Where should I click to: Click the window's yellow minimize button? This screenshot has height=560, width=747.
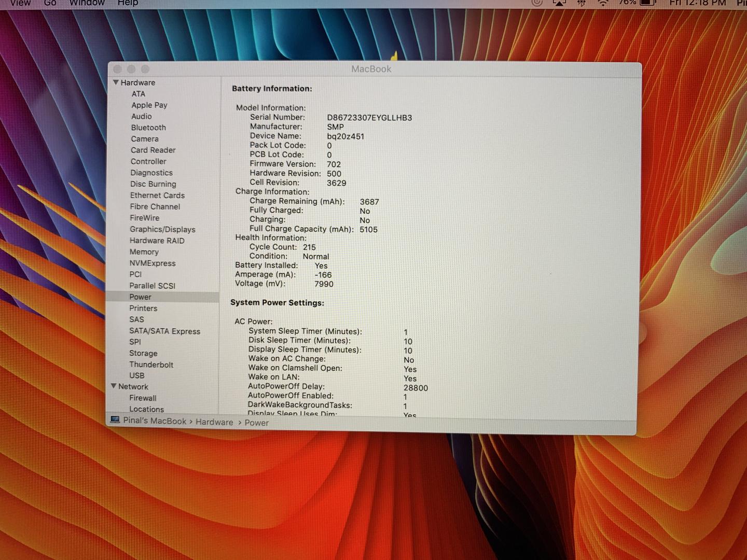pyautogui.click(x=131, y=69)
